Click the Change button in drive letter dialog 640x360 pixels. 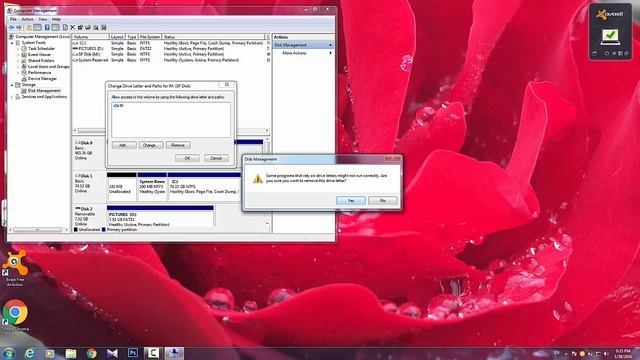tap(151, 145)
